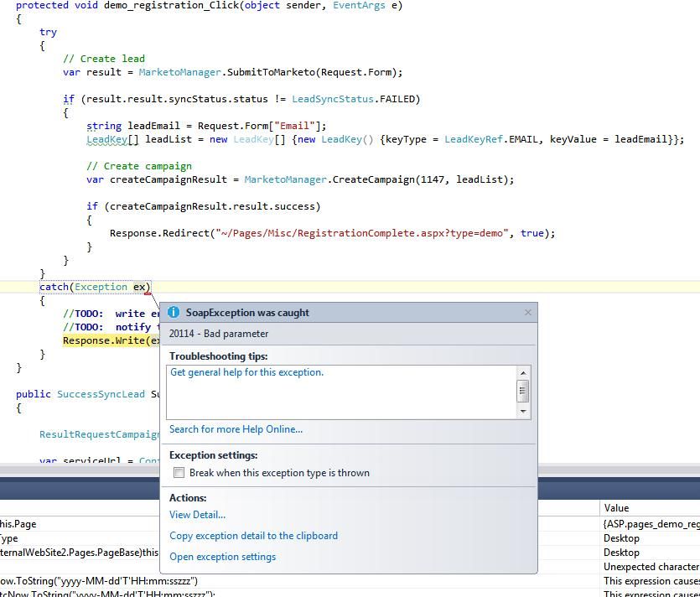Click the troubleshooting tips scroll down arrow
The width and height of the screenshot is (700, 597).
point(523,411)
